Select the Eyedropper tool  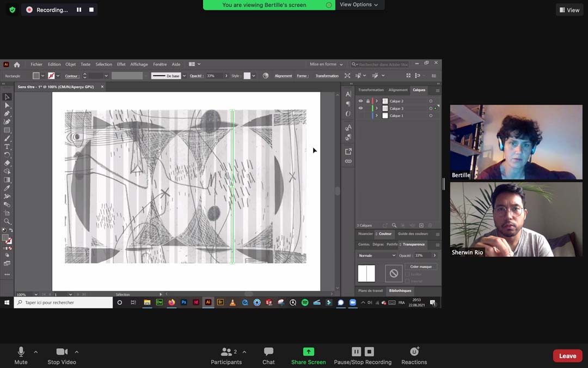tap(7, 188)
